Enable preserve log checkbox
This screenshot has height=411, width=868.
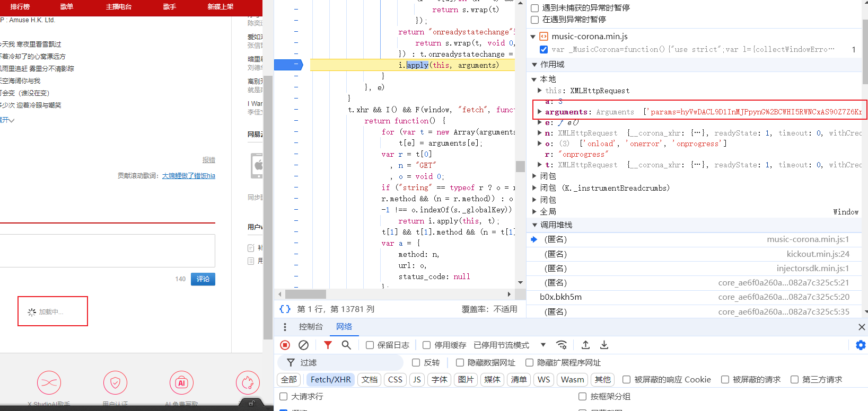(370, 345)
